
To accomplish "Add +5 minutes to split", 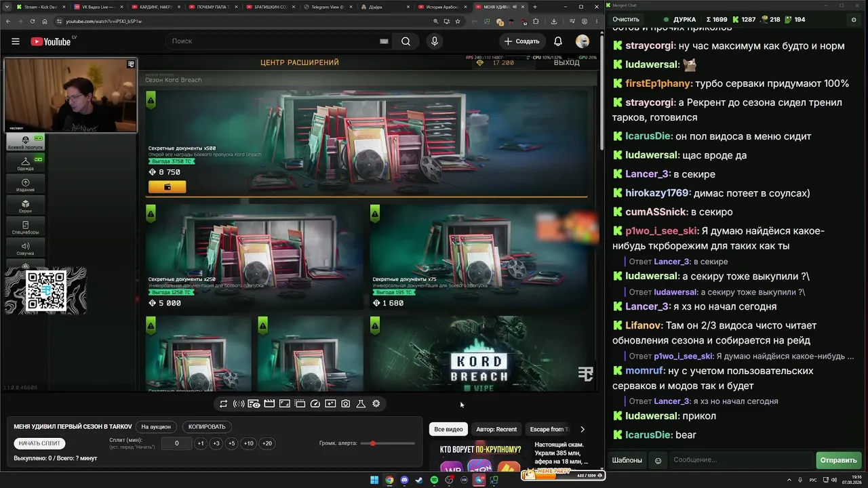I will click(x=232, y=443).
